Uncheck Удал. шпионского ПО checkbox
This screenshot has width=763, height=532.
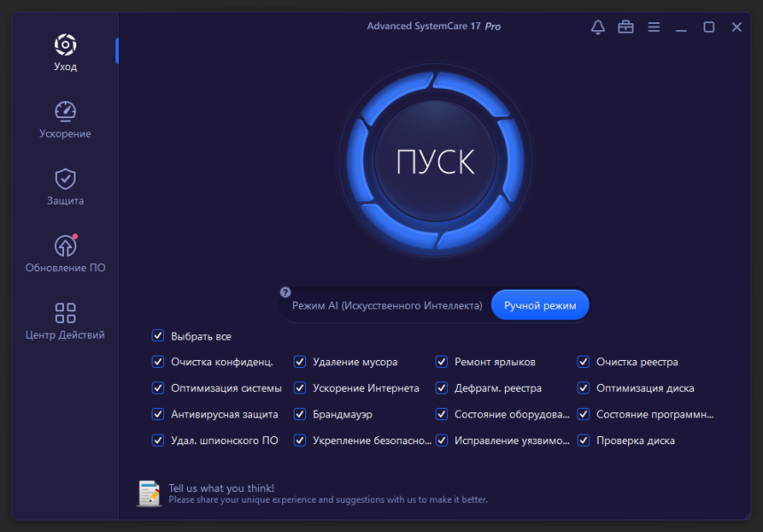[158, 441]
